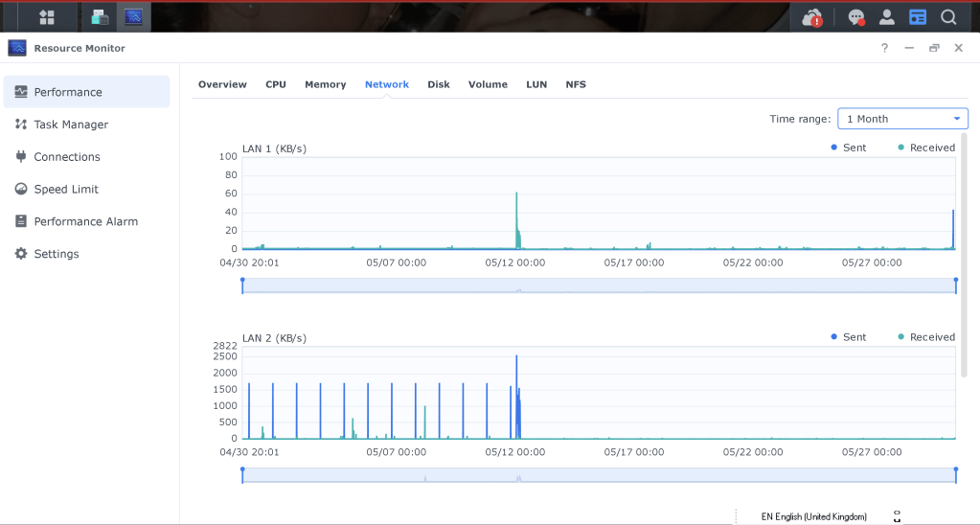The width and height of the screenshot is (980, 525).
Task: Click the right handle of LAN 1 range slider
Action: click(x=956, y=285)
